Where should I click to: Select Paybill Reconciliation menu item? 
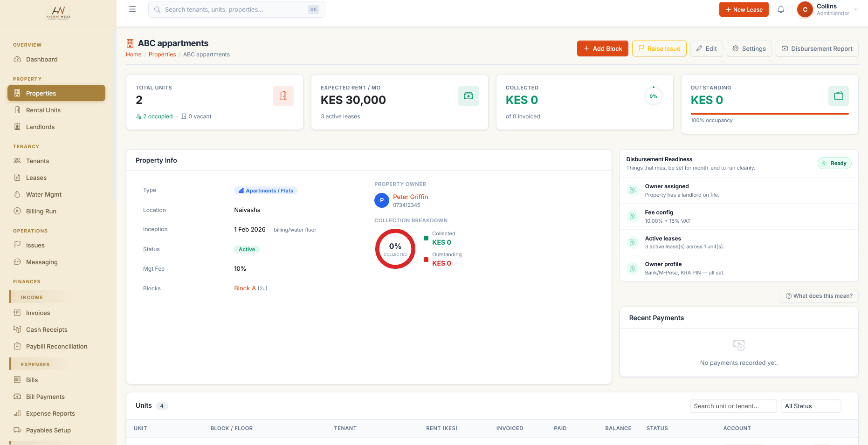click(x=56, y=346)
